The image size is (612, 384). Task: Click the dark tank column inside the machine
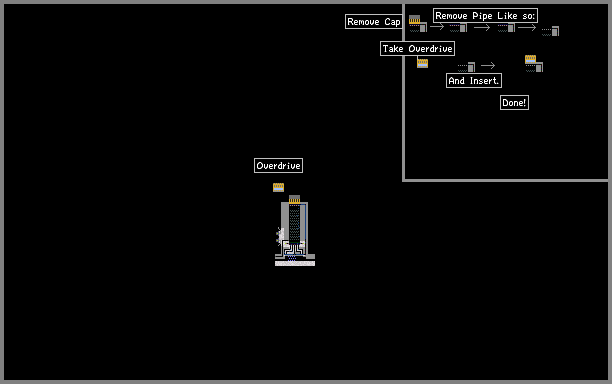tap(294, 224)
